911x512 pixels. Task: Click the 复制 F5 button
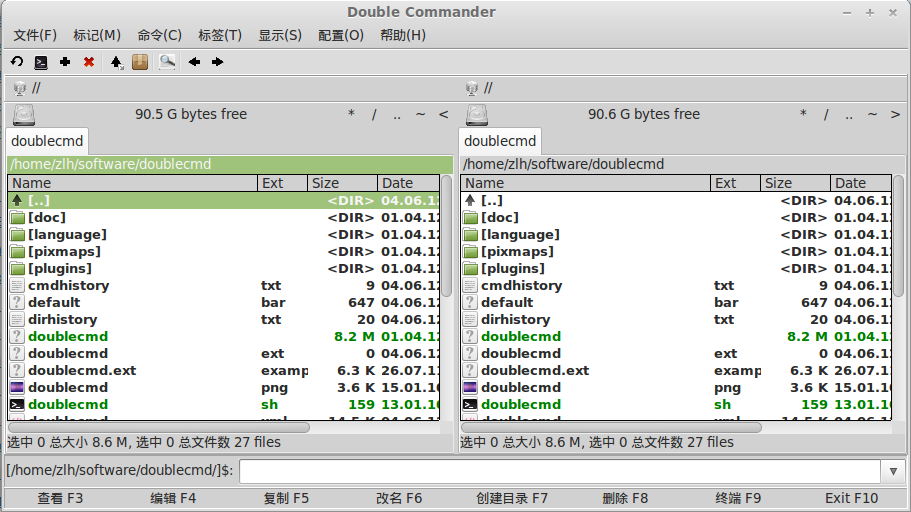point(286,499)
